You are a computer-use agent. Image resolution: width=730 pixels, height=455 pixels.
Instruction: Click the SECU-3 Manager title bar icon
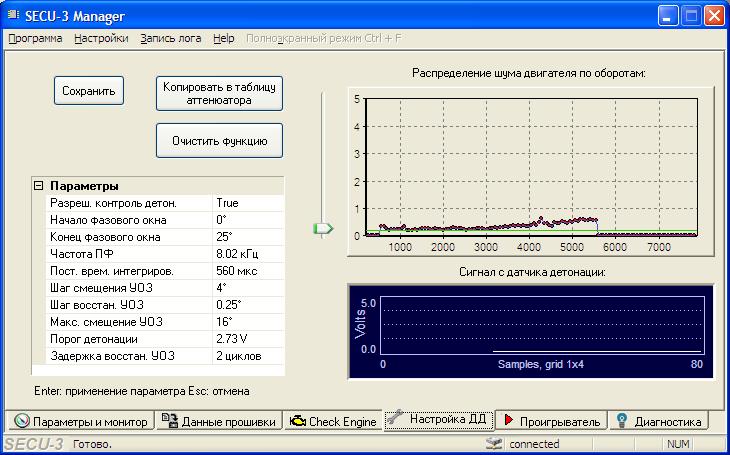(x=13, y=15)
